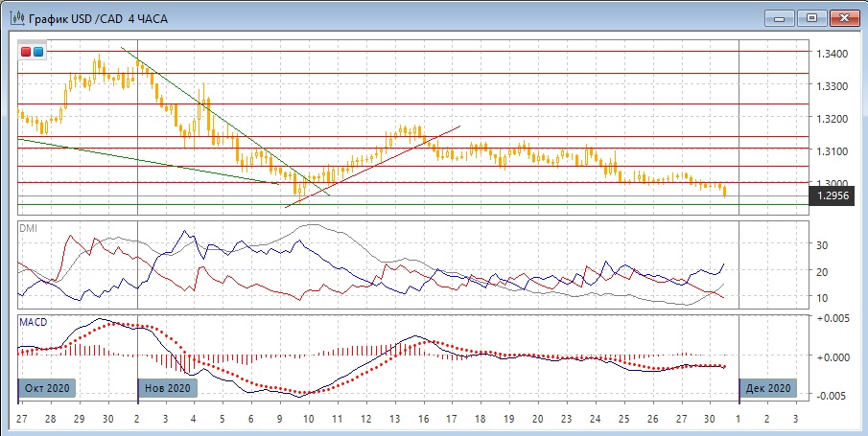
Task: Select the Дек 2020 month marker
Action: tap(768, 388)
